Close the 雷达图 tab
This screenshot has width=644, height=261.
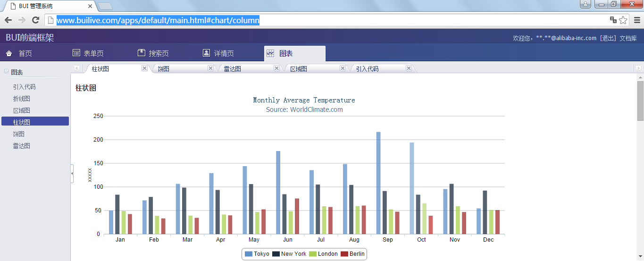coord(276,68)
